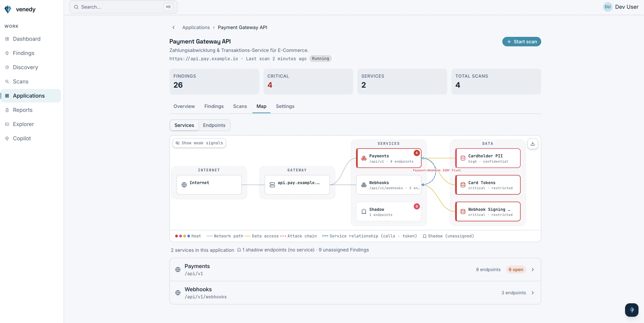Focus the Search field
Viewport: 644px width, 323px height.
pyautogui.click(x=123, y=7)
